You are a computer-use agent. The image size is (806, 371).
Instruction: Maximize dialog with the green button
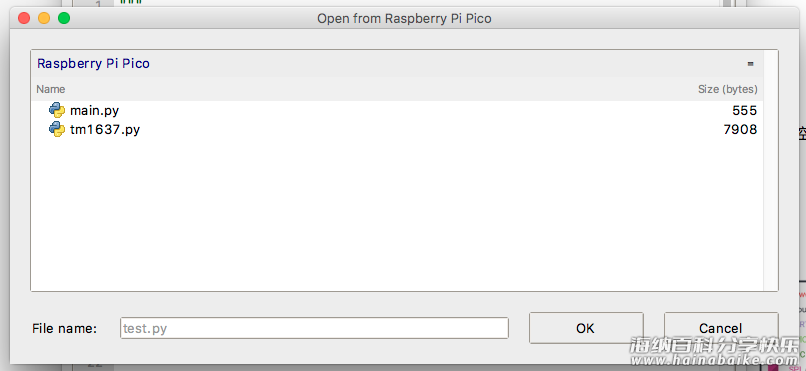[x=64, y=18]
